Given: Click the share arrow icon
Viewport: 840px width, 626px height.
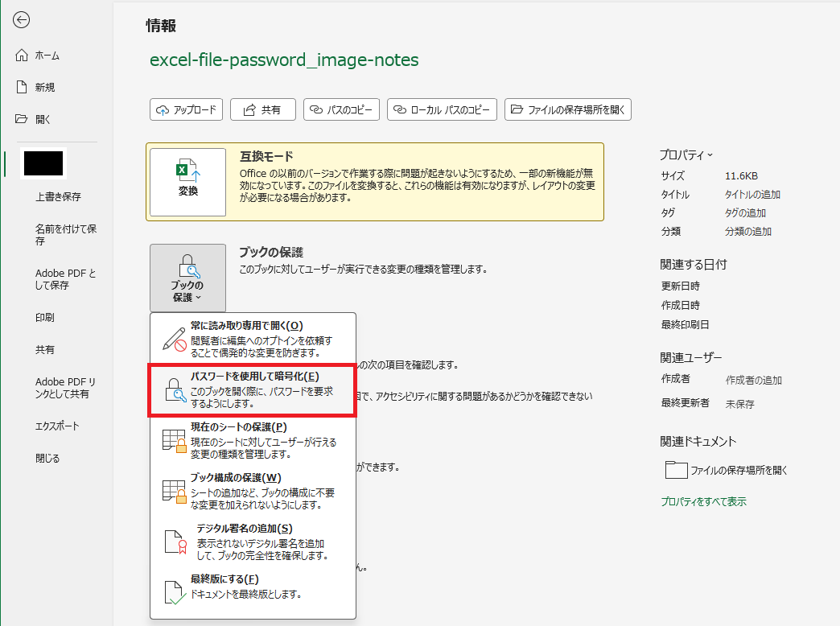Looking at the screenshot, I should (x=249, y=110).
